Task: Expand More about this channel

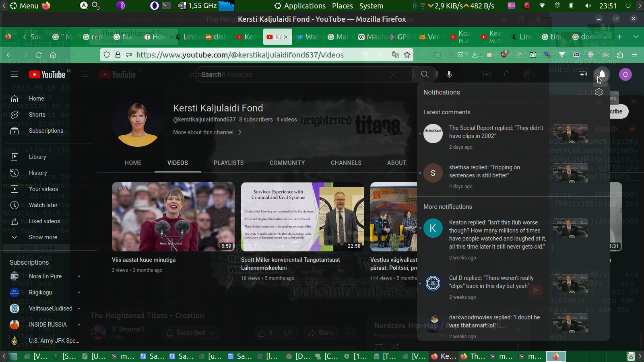Action: [207, 132]
